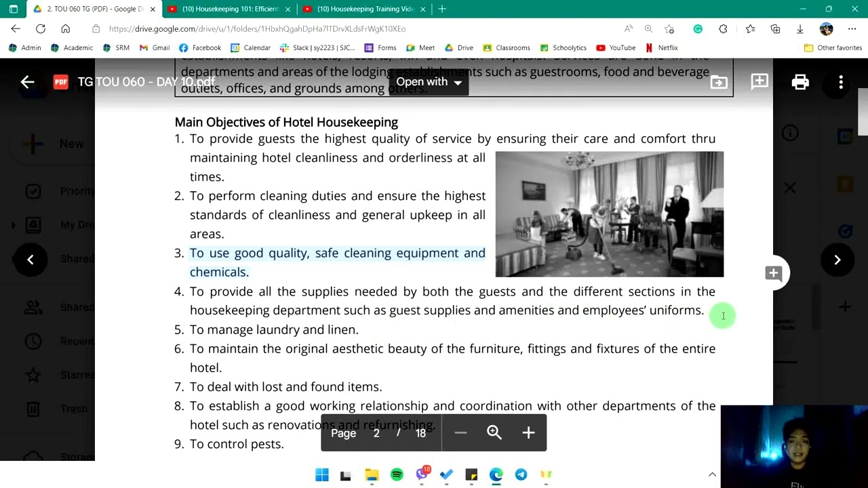The image size is (868, 488).
Task: Expand the Other favorites folder
Action: pyautogui.click(x=832, y=48)
